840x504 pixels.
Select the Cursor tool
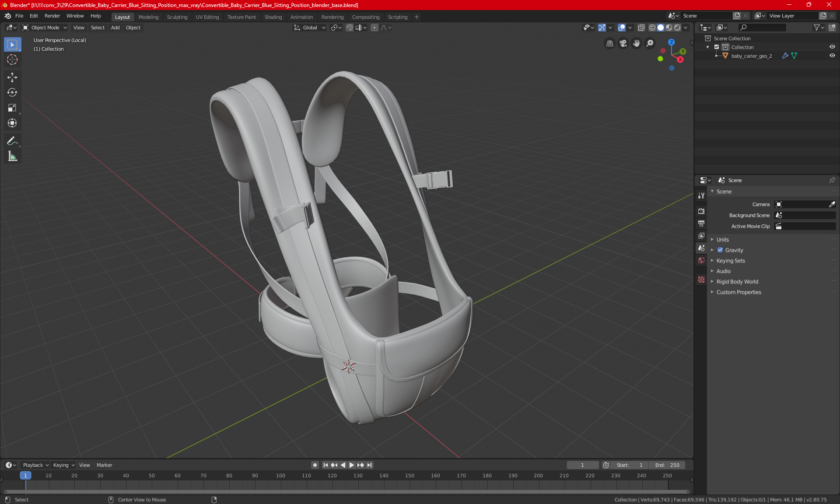(x=12, y=60)
